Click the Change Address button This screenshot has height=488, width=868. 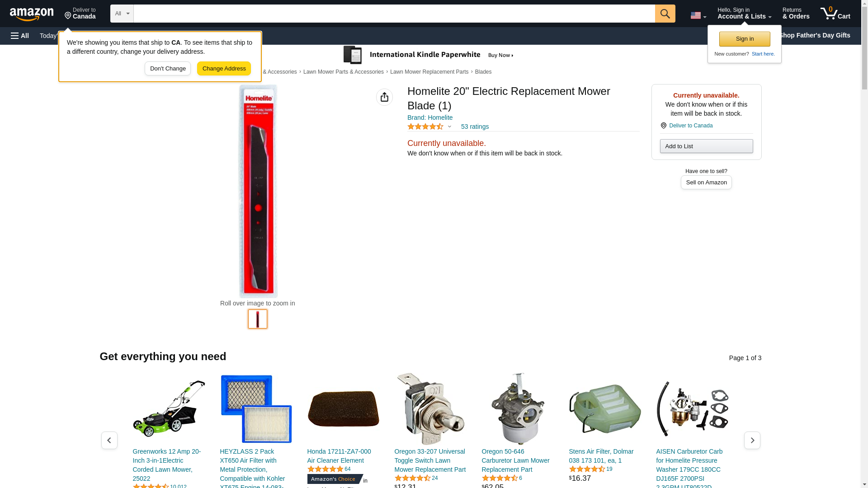tap(224, 69)
